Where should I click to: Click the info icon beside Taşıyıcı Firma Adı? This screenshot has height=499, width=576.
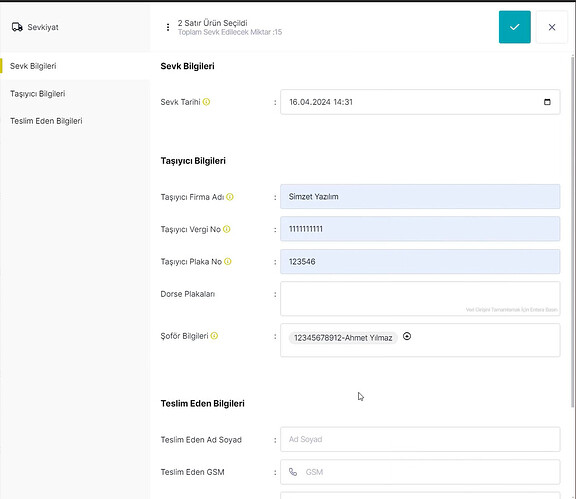coord(230,197)
